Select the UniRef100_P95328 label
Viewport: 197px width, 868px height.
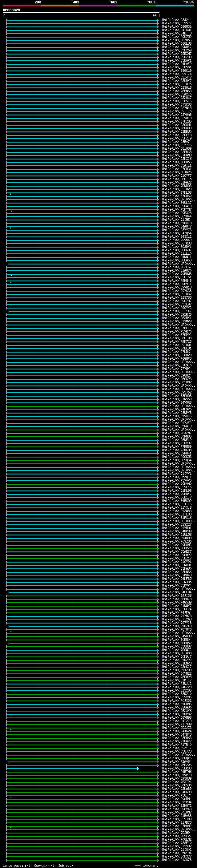tap(176, 213)
